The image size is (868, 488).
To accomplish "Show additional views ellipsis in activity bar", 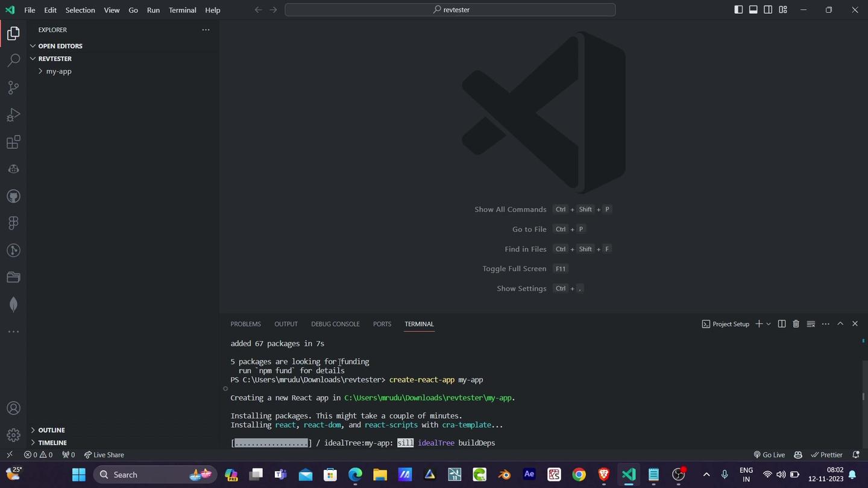I will (13, 332).
